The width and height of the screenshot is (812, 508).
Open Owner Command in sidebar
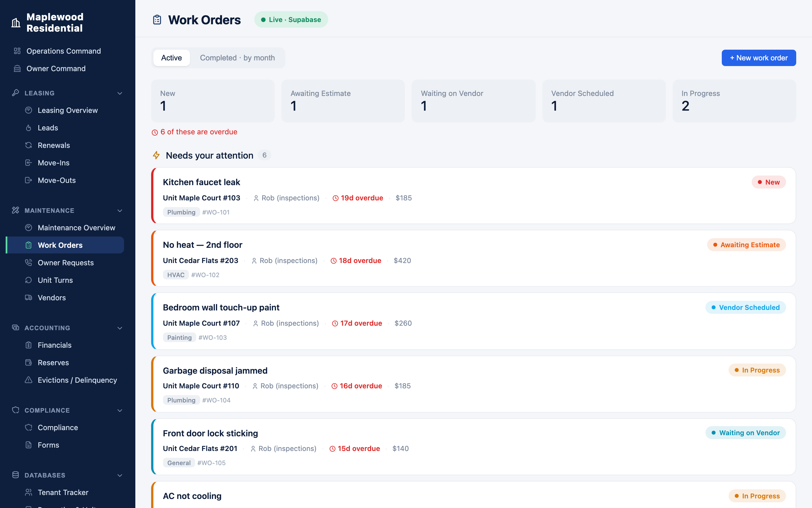(65, 69)
